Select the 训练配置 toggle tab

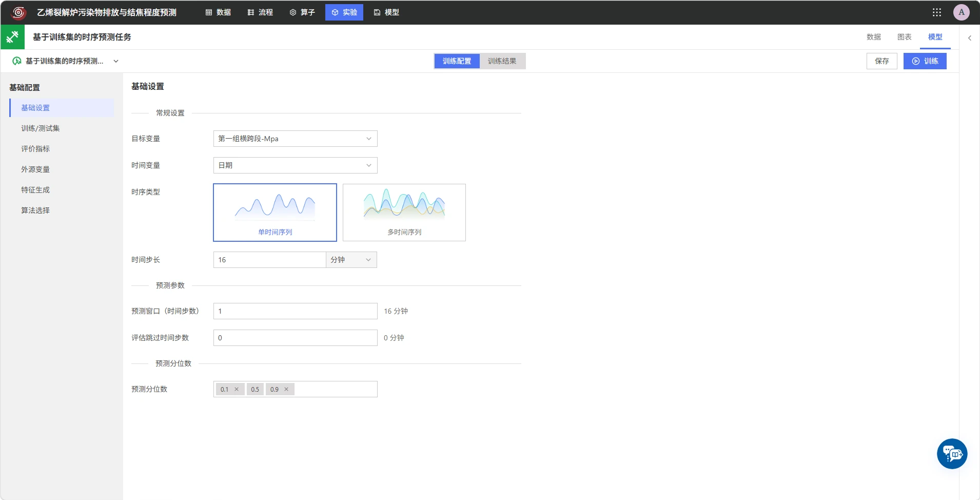tap(457, 61)
